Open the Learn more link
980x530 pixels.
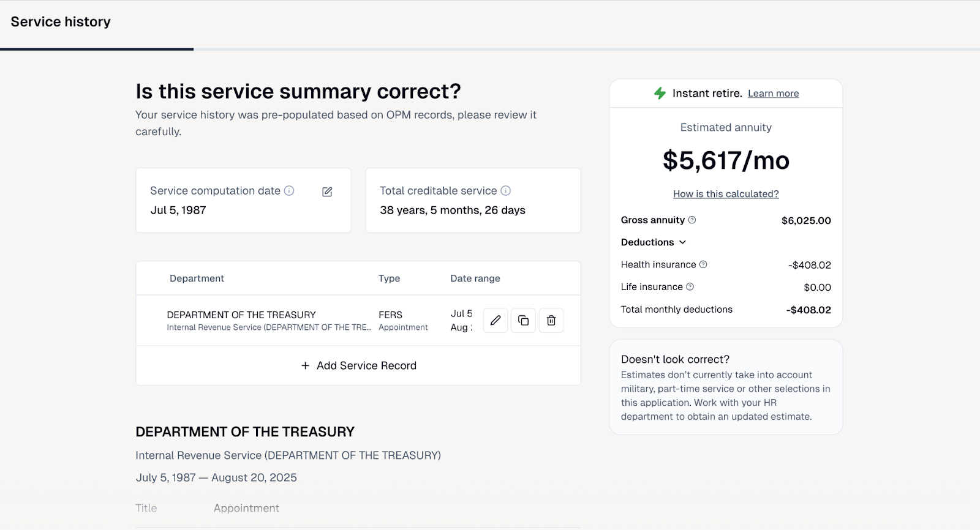pyautogui.click(x=773, y=94)
